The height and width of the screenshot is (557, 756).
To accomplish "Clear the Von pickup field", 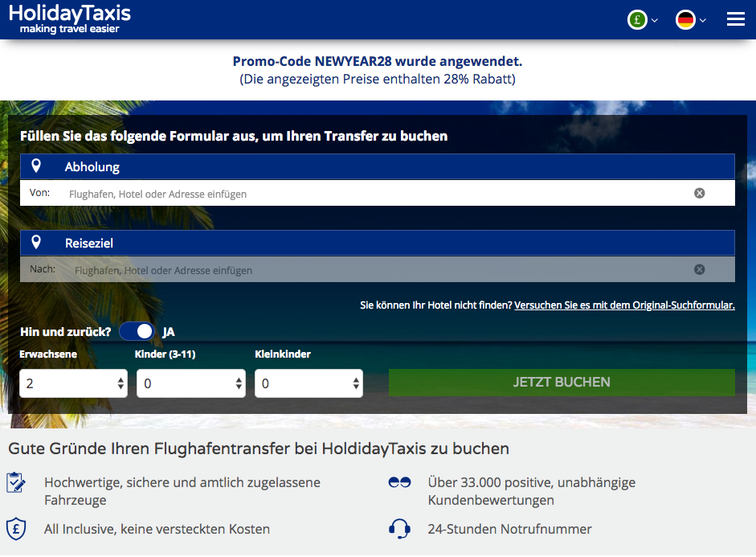I will click(699, 193).
